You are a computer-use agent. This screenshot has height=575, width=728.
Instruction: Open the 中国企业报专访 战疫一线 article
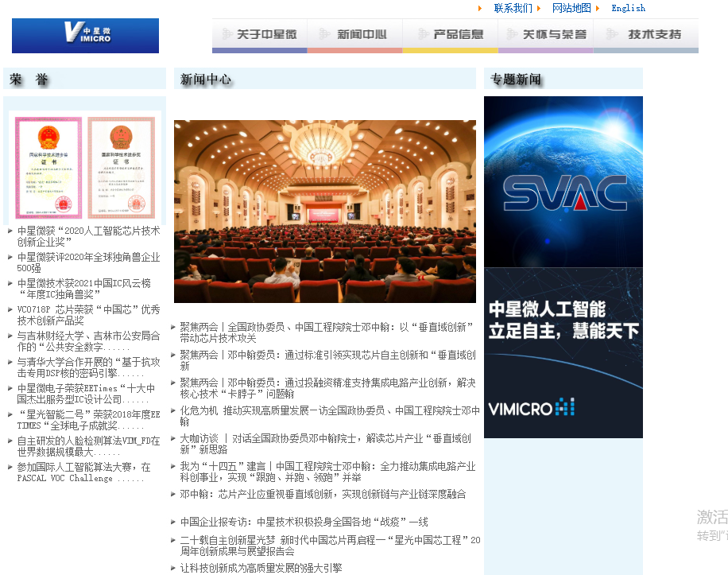304,522
